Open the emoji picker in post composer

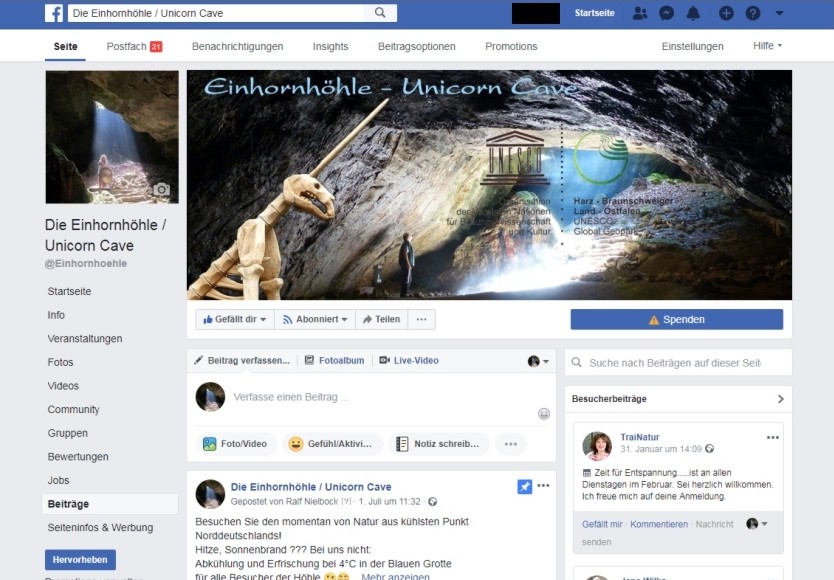[x=544, y=413]
